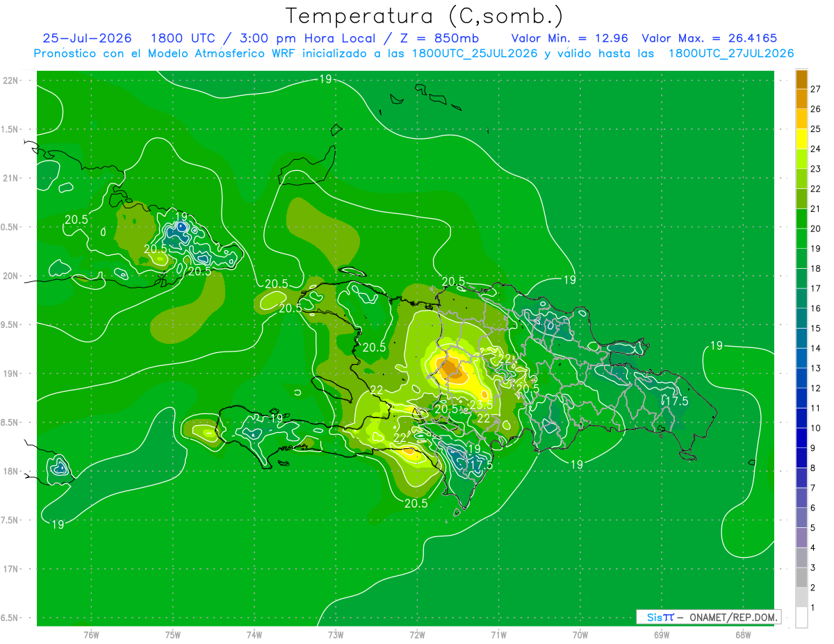This screenshot has width=834, height=644.
Task: Pick the yellow legend swatch between 24 and 25
Action: pos(801,139)
